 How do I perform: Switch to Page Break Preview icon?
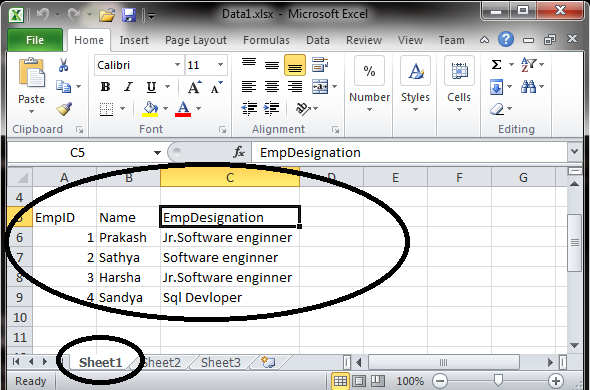378,381
